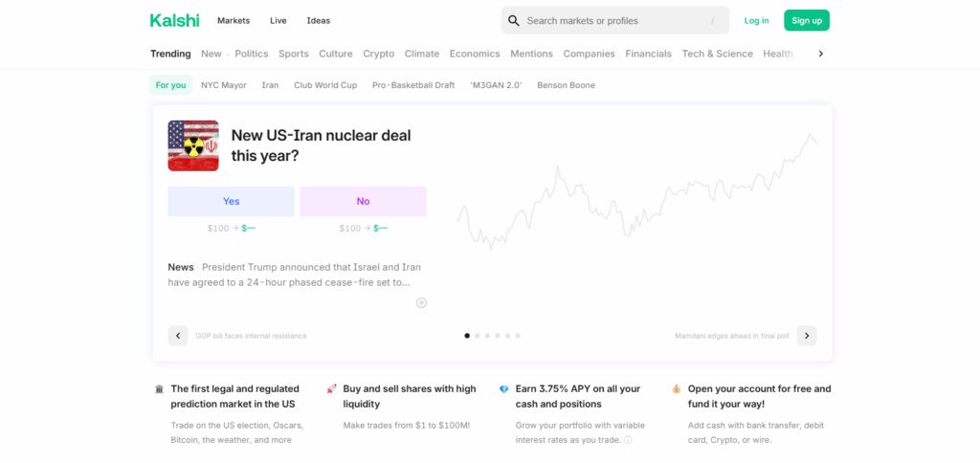The image size is (980, 463).
Task: Click the interest rate info icon
Action: point(628,440)
